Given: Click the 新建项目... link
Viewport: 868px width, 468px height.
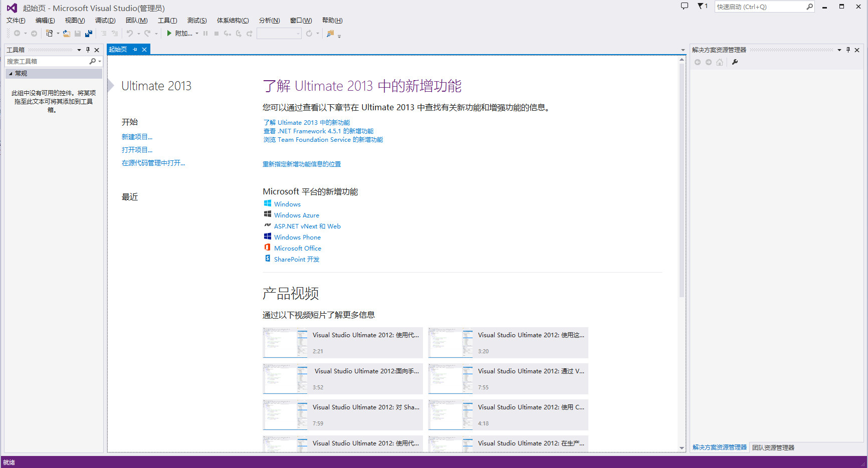Looking at the screenshot, I should tap(137, 137).
